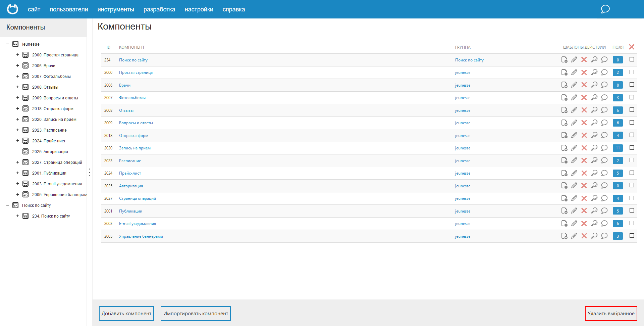Click speech bubble icon for Запись на прием row
Image resolution: width=644 pixels, height=326 pixels.
tap(604, 148)
